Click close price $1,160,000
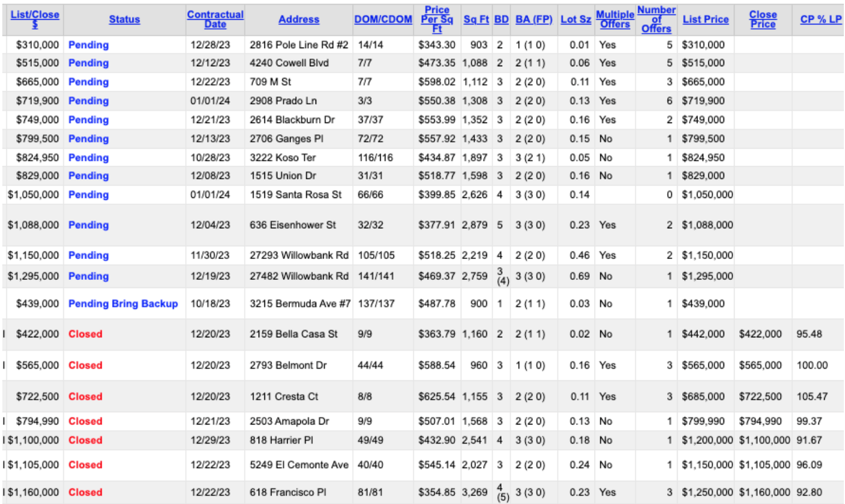 pyautogui.click(x=764, y=492)
